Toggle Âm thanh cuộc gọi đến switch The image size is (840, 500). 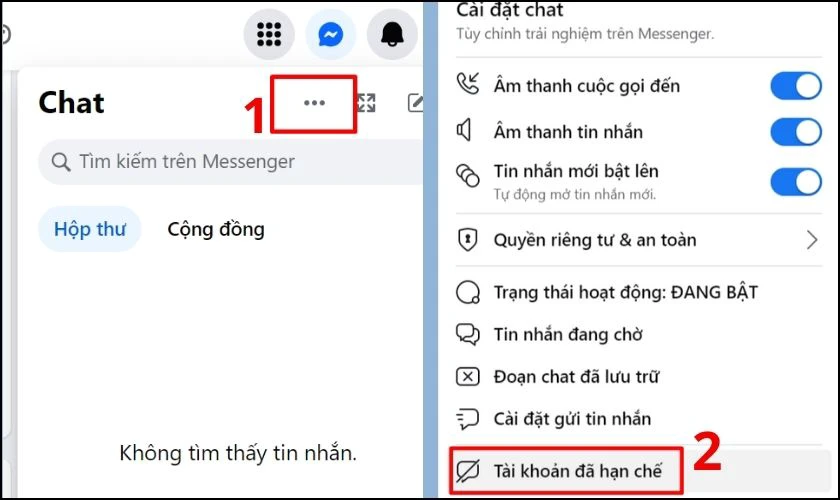point(796,86)
